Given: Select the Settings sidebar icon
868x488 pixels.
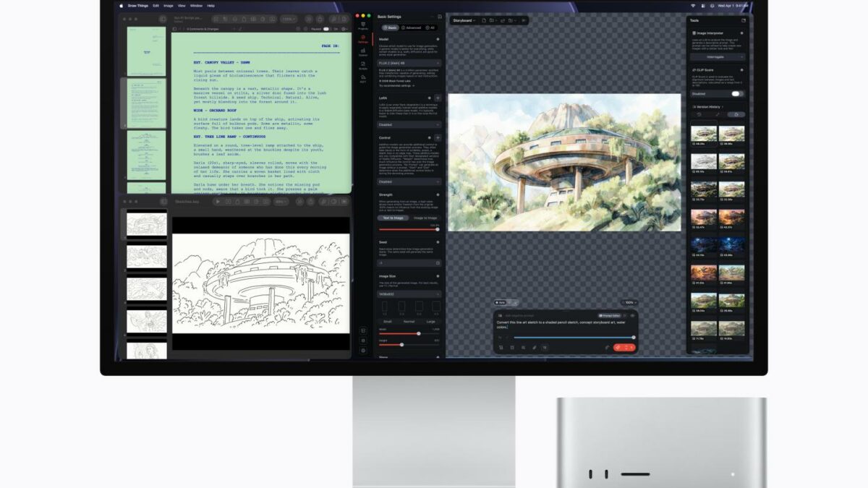Looking at the screenshot, I should point(362,39).
